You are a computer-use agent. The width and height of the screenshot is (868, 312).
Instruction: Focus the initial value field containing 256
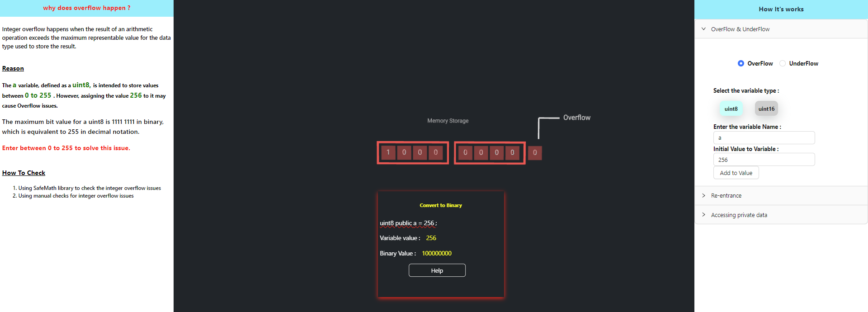point(764,160)
